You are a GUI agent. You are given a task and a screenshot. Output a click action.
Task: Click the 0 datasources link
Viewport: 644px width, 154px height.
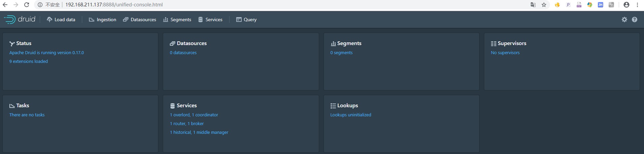coord(183,52)
